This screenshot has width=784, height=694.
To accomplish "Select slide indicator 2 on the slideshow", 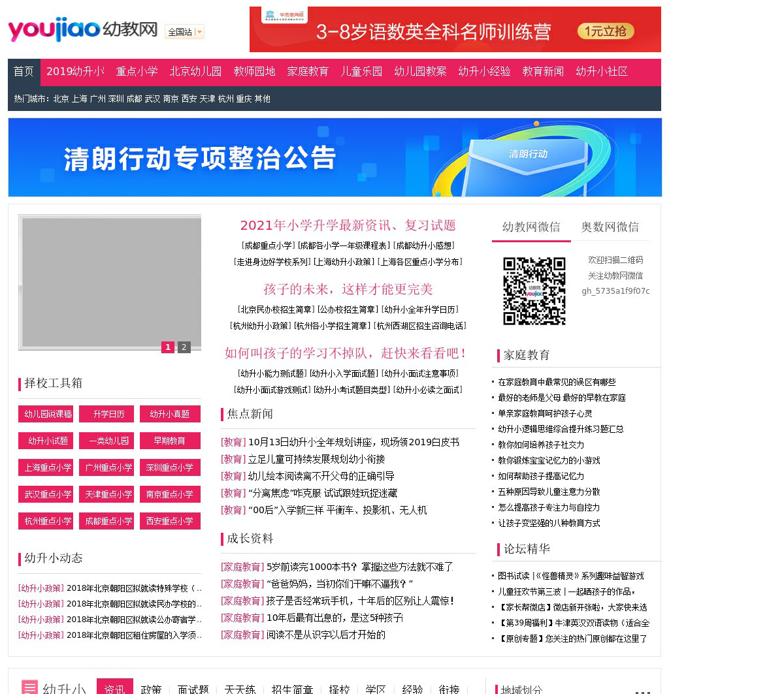I will tap(184, 347).
